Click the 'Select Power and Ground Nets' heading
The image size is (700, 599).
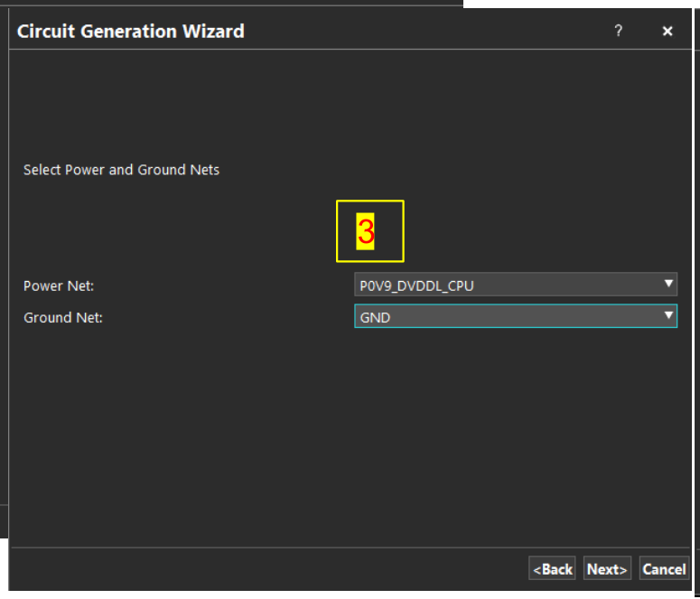tap(121, 170)
